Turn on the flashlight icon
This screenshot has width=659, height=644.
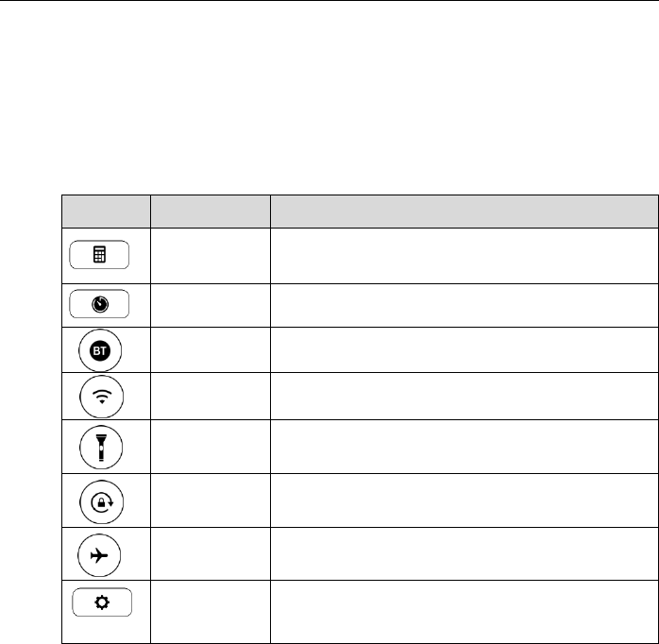tap(101, 448)
